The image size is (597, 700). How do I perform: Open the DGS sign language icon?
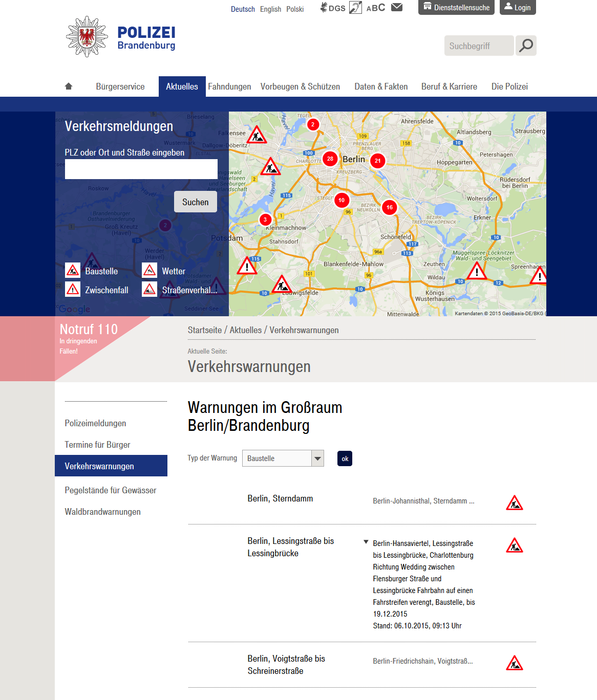(x=333, y=8)
